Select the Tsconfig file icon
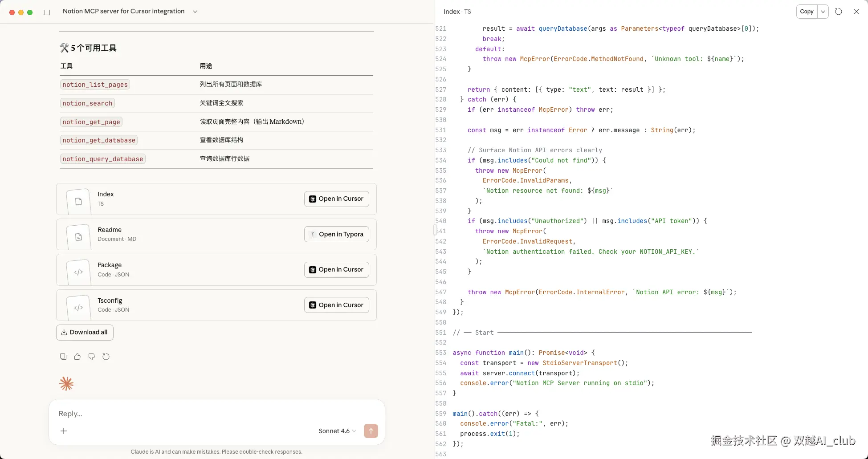868x459 pixels. click(x=79, y=307)
